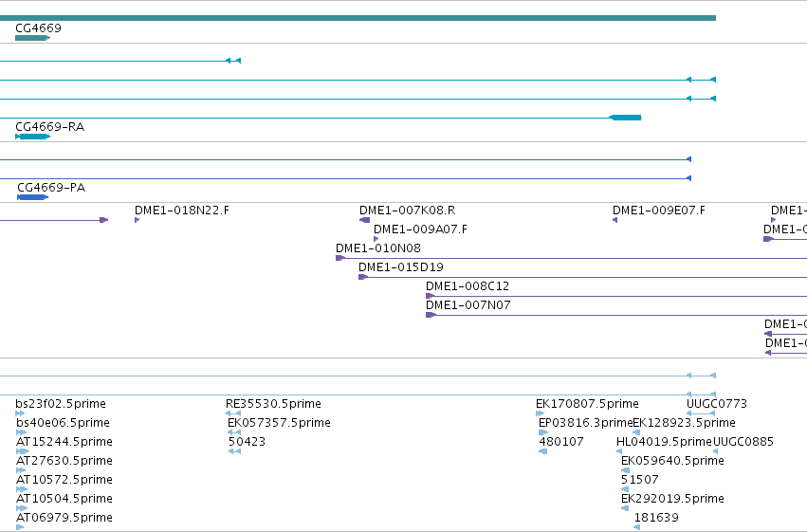This screenshot has height=532, width=807.
Task: Click the 480107 feature label
Action: pos(561,442)
